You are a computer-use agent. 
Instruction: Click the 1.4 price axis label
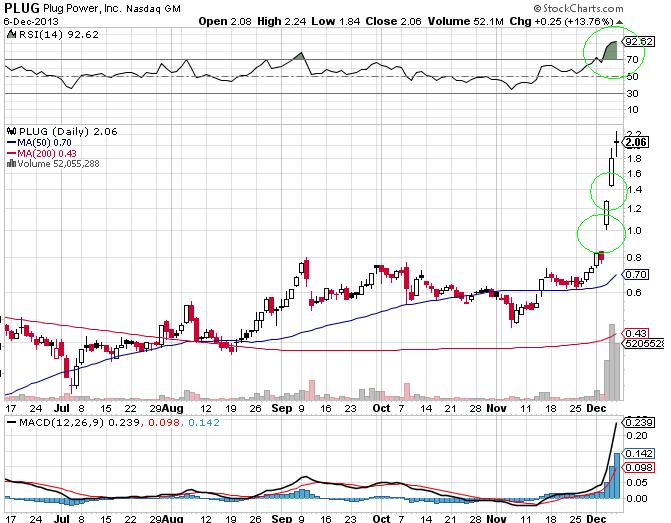click(634, 190)
